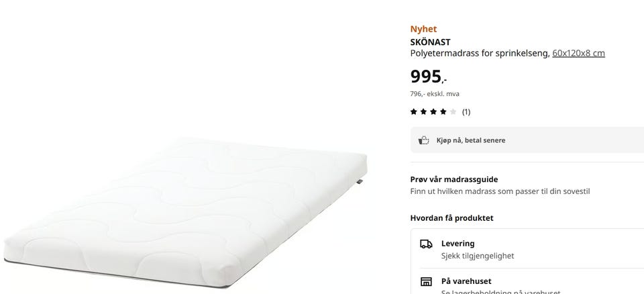Select the Levering delivery option
The width and height of the screenshot is (644, 294).
point(532,249)
